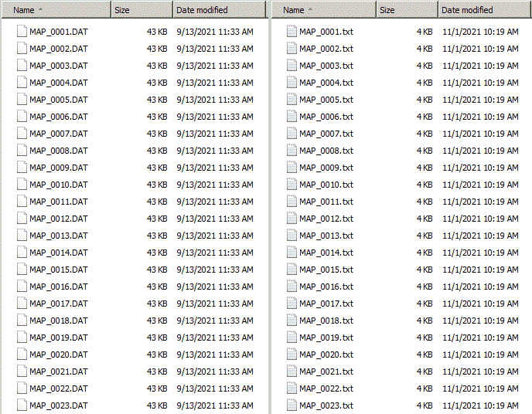The height and width of the screenshot is (414, 532).
Task: Click the MAP_0018.txt text file icon
Action: click(x=292, y=321)
